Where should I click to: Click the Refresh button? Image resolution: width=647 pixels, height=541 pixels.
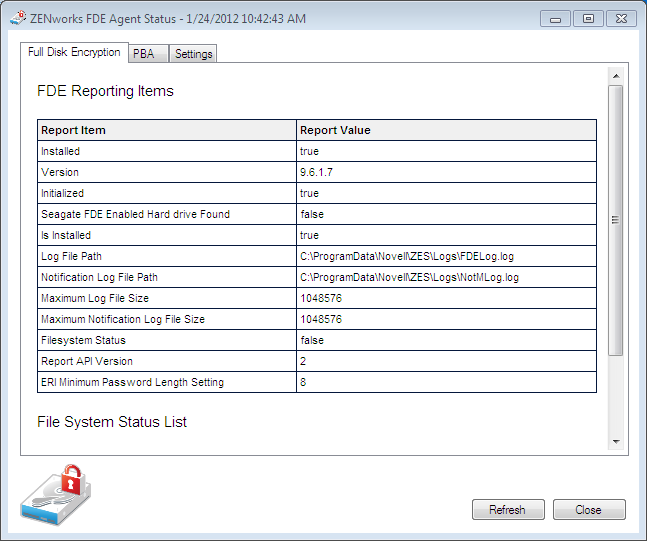(508, 510)
